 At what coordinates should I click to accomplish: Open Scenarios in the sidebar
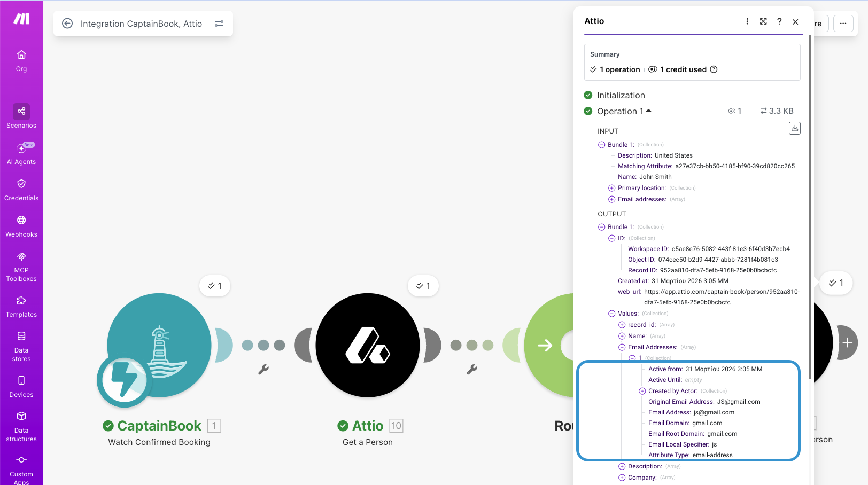(21, 116)
